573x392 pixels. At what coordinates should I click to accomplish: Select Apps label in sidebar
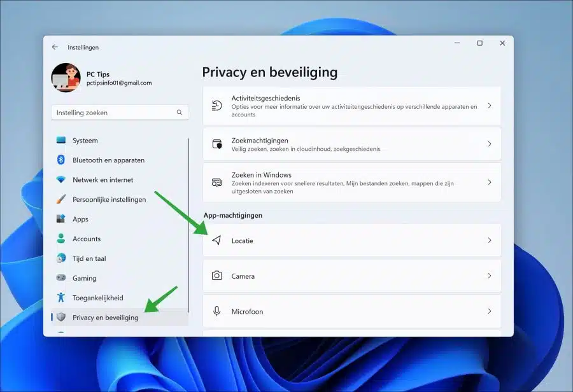pos(80,219)
